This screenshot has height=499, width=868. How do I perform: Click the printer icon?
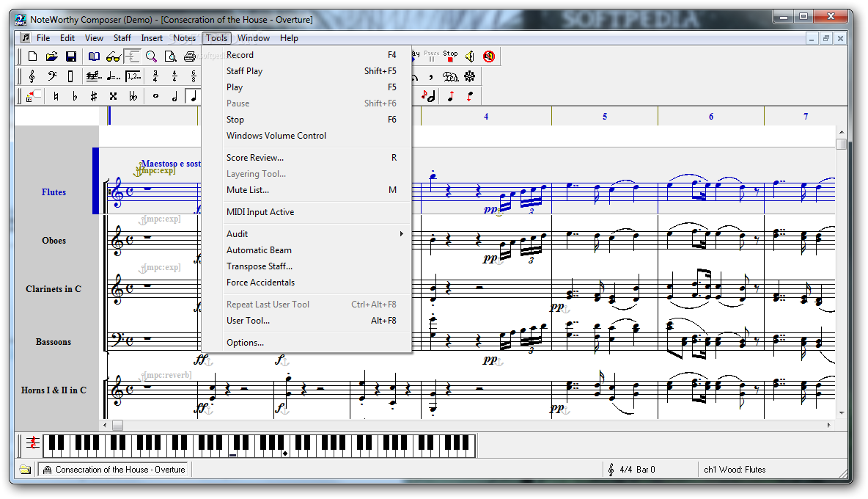[190, 57]
